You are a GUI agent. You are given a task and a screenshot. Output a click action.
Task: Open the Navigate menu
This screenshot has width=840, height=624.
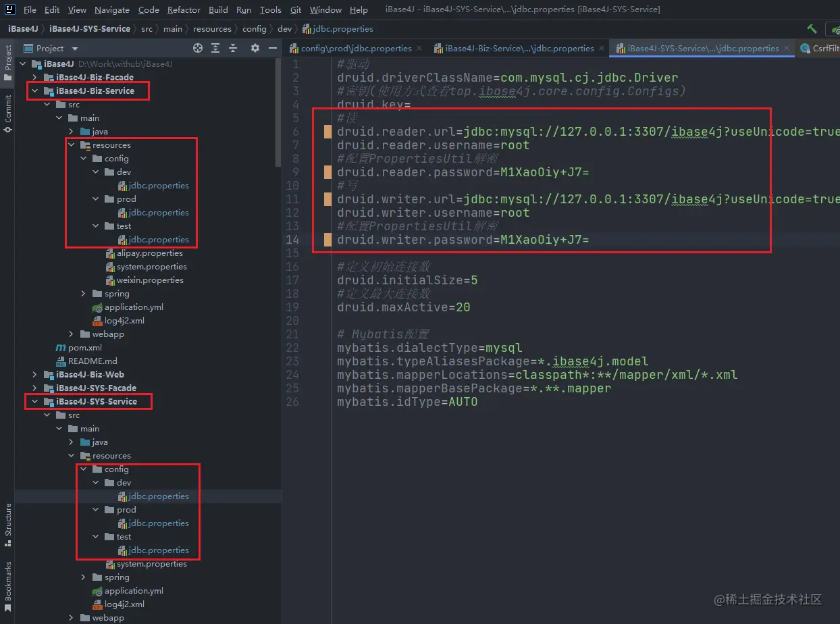click(x=112, y=9)
